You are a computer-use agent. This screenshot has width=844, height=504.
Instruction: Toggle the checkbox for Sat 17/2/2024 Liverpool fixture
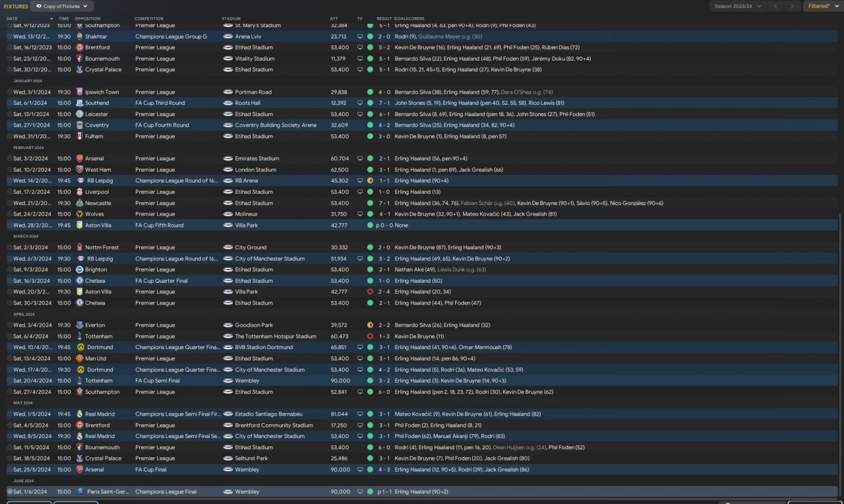10,192
